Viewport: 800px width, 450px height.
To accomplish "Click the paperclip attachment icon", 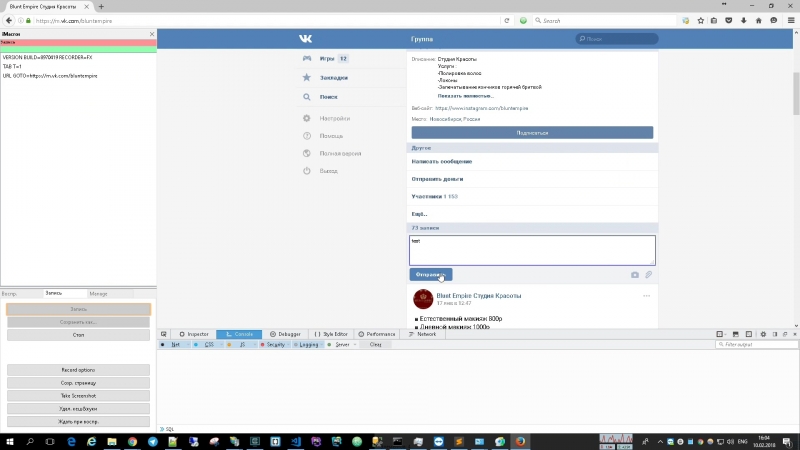I will (648, 274).
